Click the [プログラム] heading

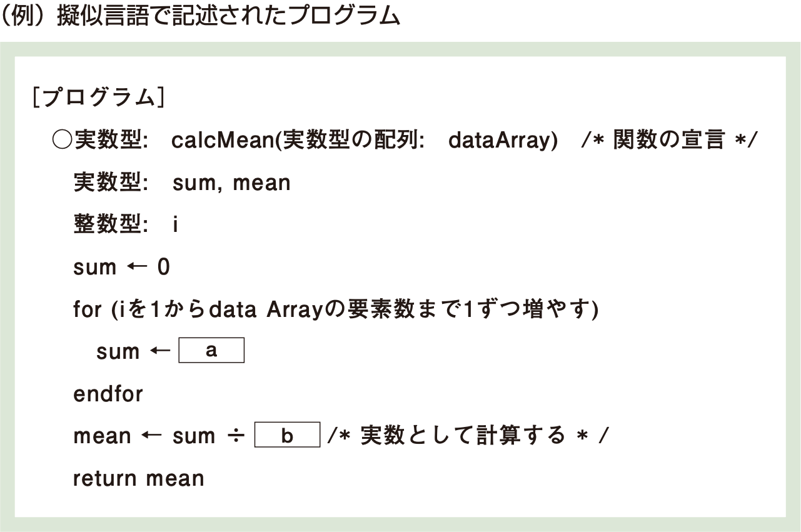pos(99,98)
